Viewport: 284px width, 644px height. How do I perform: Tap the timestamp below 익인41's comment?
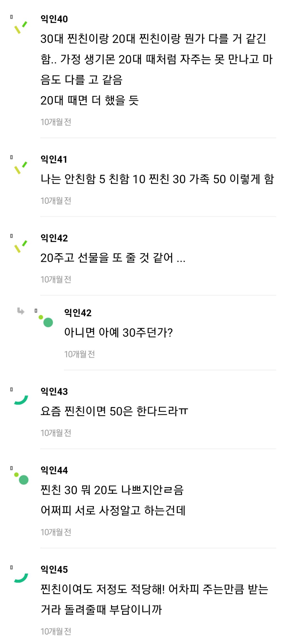click(x=56, y=201)
